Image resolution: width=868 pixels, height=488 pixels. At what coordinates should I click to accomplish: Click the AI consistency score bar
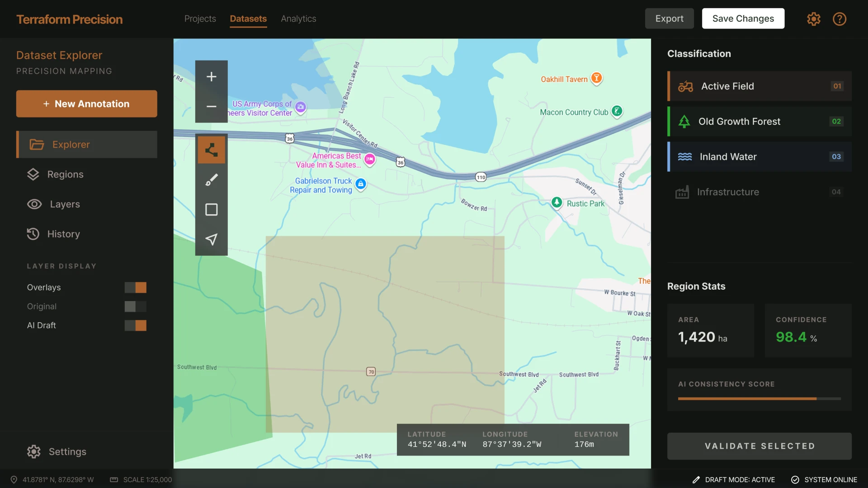click(x=759, y=399)
